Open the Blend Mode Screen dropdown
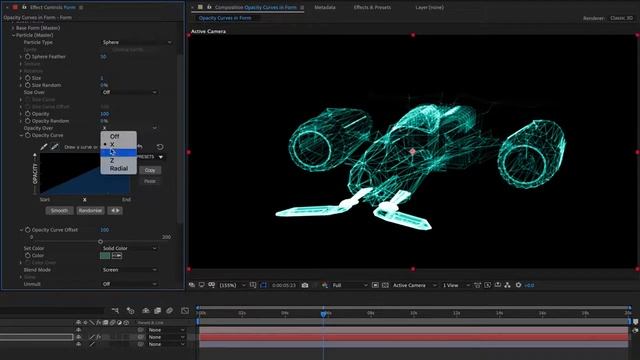 129,270
